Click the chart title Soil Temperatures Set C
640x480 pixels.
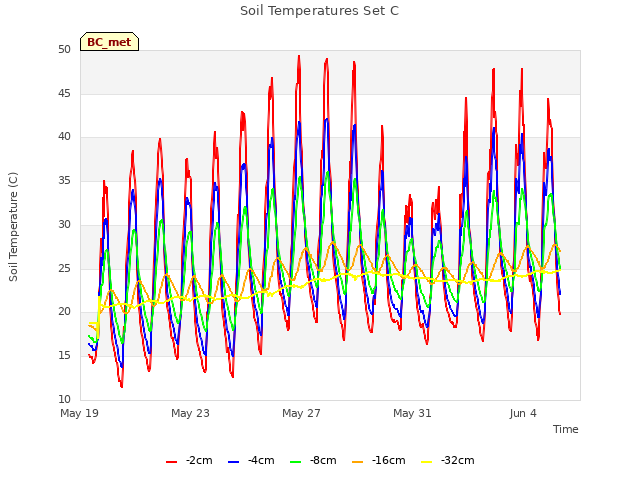tap(320, 11)
